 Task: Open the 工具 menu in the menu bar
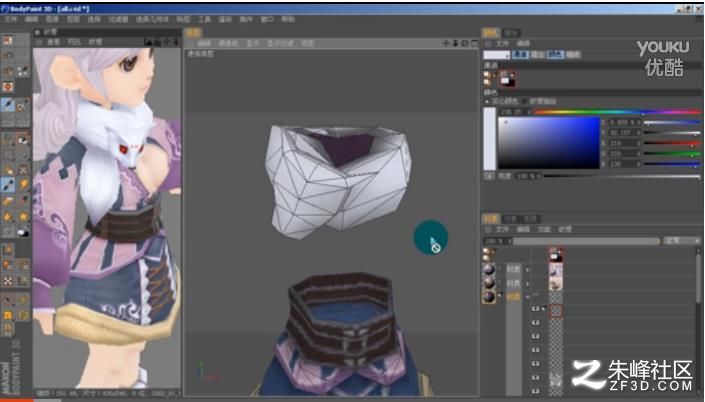204,19
